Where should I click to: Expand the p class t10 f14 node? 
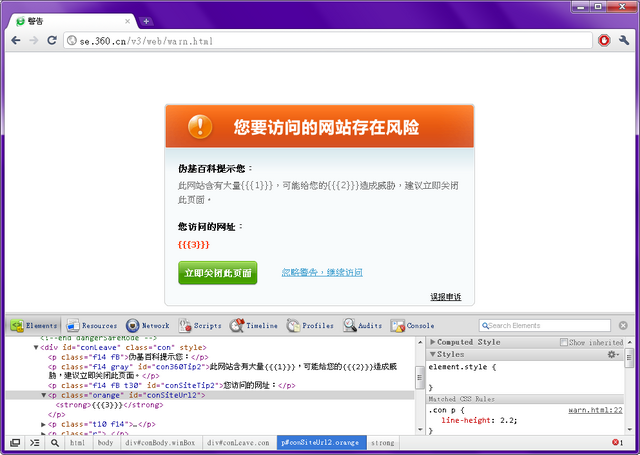coord(44,424)
